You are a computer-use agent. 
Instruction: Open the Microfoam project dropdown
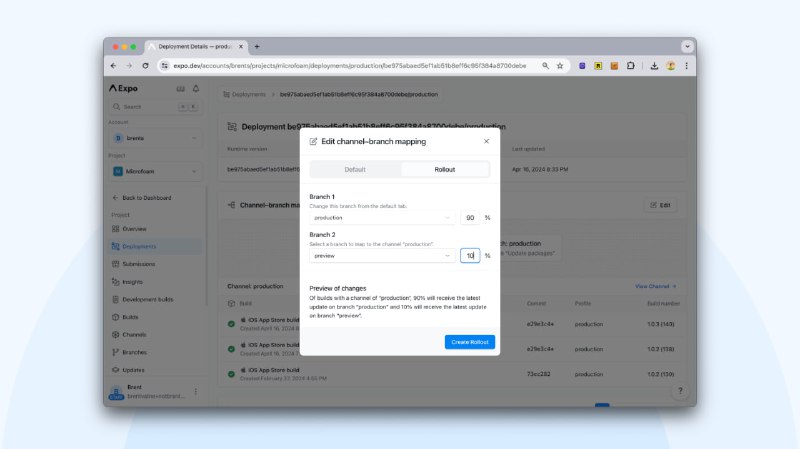point(155,171)
